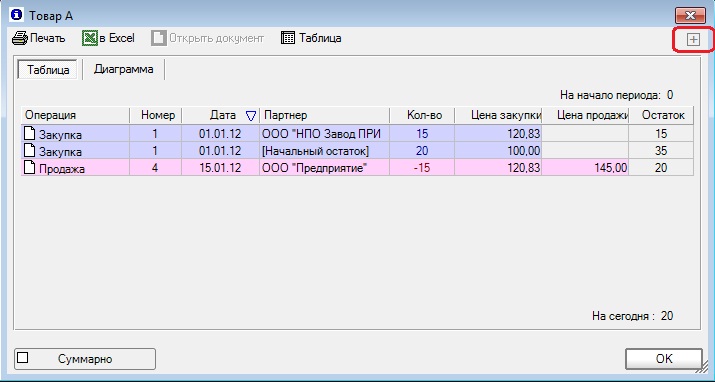
Task: Click the Кол-во column header
Action: [x=422, y=115]
